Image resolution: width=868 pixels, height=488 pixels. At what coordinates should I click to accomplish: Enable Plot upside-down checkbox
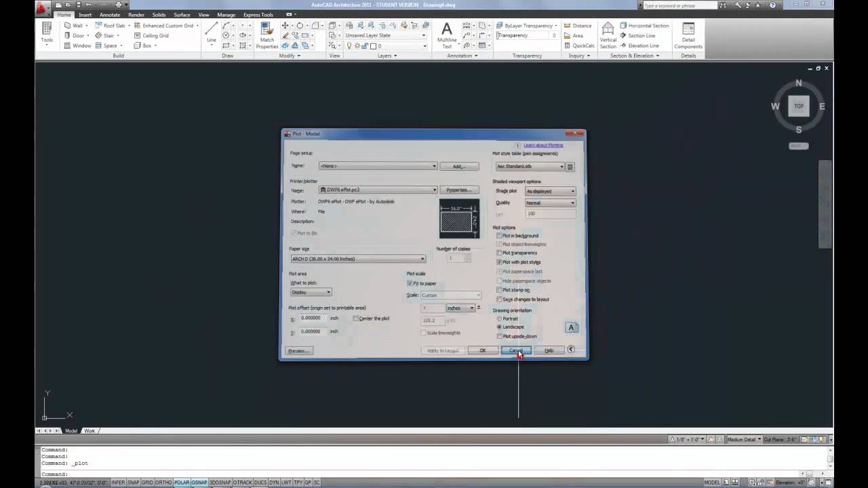(500, 336)
